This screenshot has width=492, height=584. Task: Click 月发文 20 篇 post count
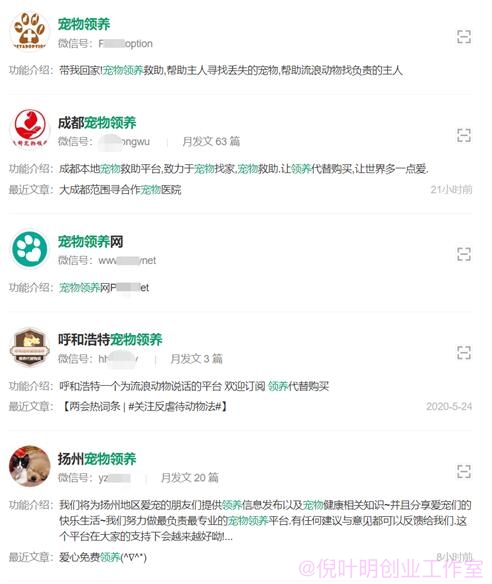pos(190,477)
